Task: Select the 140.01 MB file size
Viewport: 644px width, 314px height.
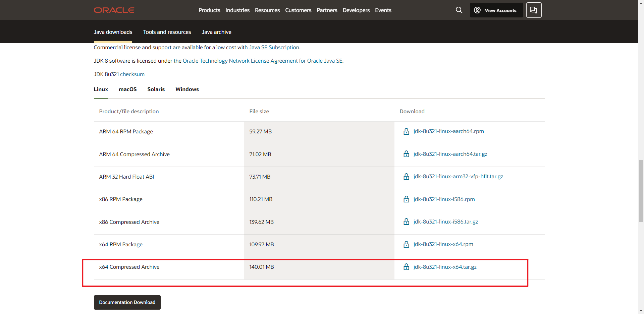Action: coord(261,267)
